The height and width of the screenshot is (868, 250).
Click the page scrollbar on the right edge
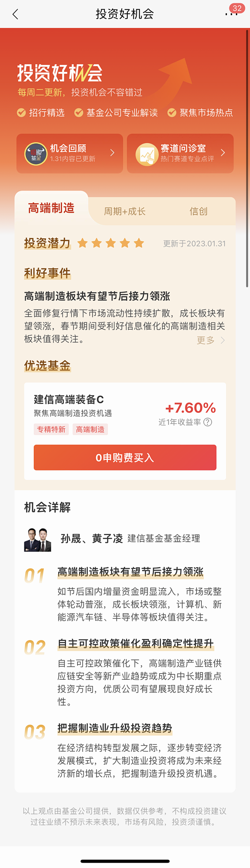247,159
